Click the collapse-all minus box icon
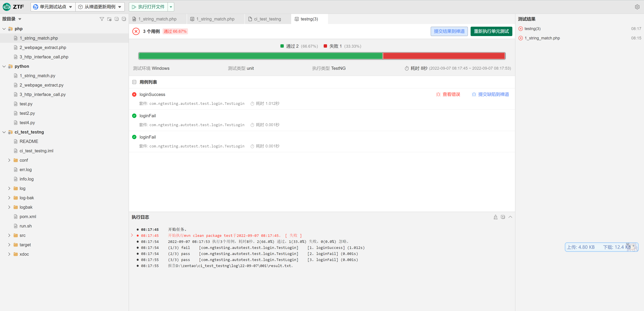The height and width of the screenshot is (311, 644). pos(124,19)
